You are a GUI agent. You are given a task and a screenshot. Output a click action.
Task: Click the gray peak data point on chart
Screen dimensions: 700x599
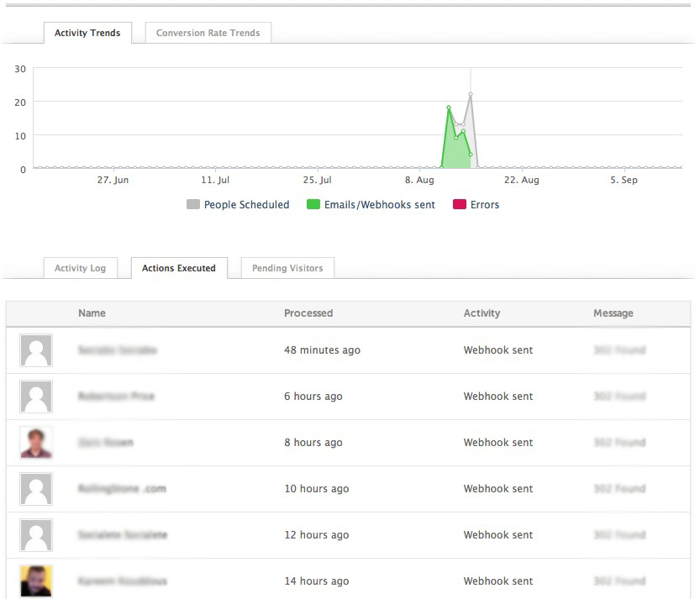pos(471,95)
